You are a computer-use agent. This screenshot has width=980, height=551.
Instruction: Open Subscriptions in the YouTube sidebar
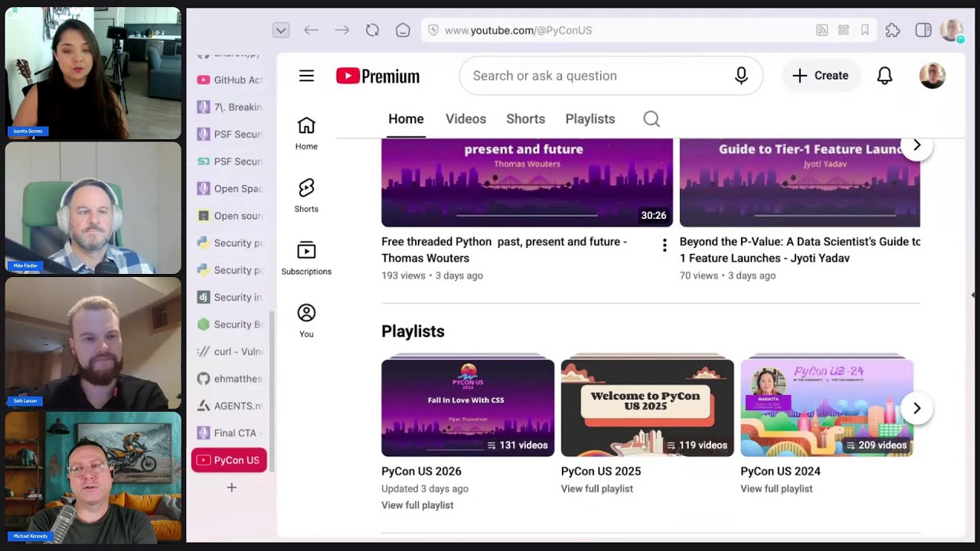tap(306, 259)
